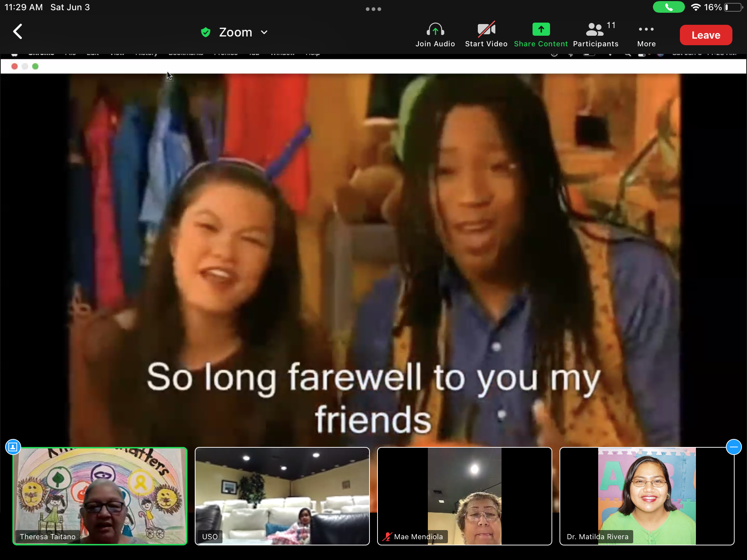Tap the green phone call indicator

668,7
